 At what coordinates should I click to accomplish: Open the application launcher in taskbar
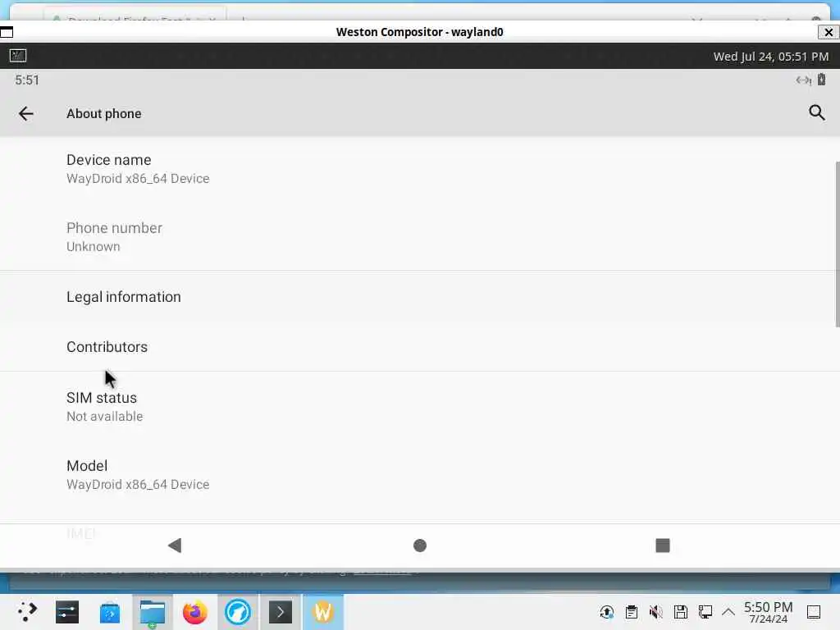pyautogui.click(x=27, y=612)
